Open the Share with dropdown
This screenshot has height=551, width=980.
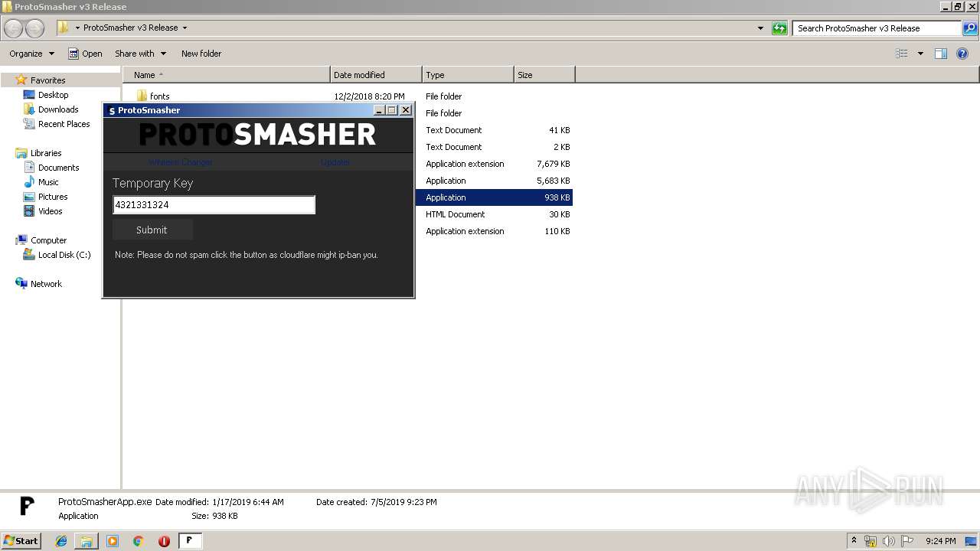[x=140, y=54]
